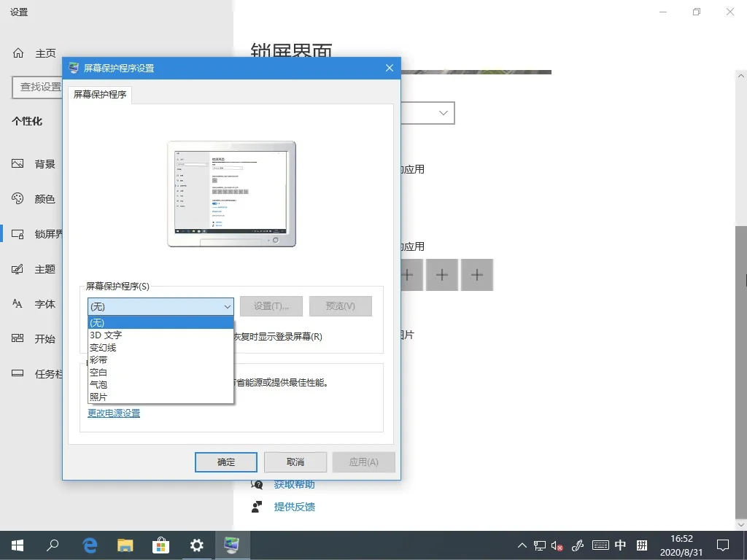
Task: Click the 确定 button
Action: click(226, 462)
